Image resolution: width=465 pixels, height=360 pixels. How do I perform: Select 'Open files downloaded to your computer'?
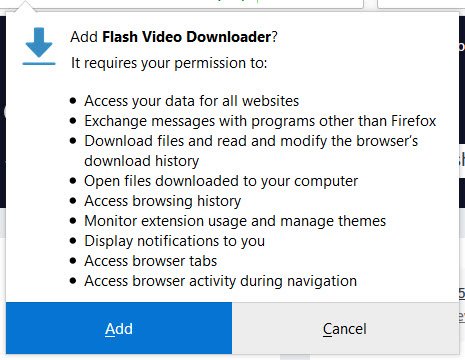click(x=221, y=181)
